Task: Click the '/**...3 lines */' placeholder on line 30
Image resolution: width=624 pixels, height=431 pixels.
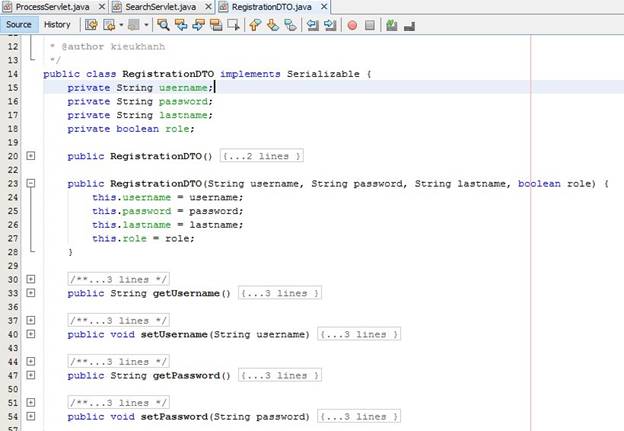Action: point(119,279)
